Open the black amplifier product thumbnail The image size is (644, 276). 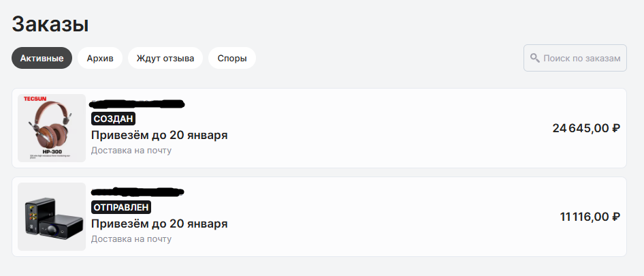click(52, 217)
